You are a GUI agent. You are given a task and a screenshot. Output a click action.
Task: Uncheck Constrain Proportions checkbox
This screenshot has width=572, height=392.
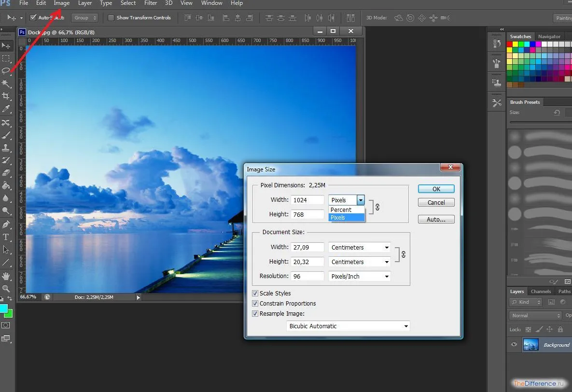coord(255,303)
